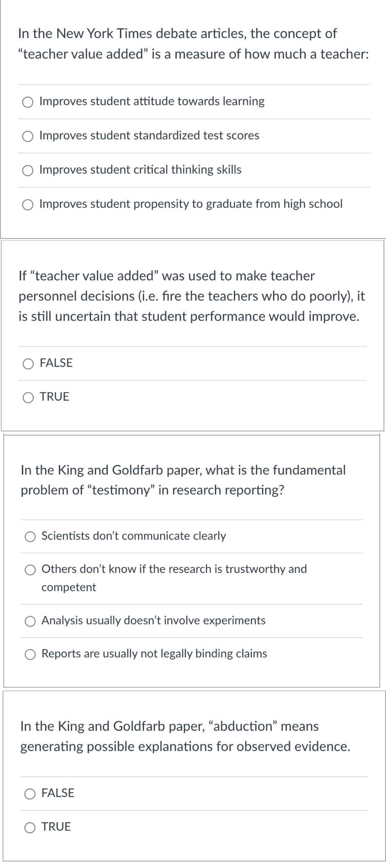
Task: Select 'Reports are usually not legally binding claims'
Action: 30,654
